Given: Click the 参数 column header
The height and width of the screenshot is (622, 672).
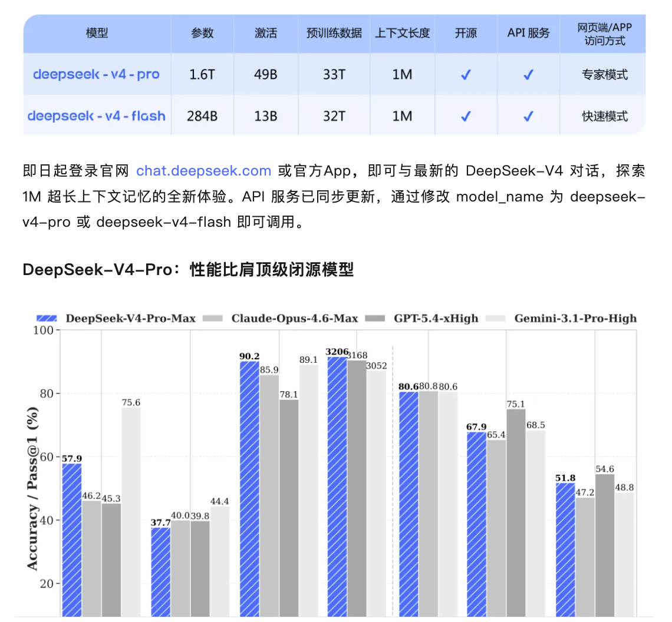Looking at the screenshot, I should click(x=202, y=33).
